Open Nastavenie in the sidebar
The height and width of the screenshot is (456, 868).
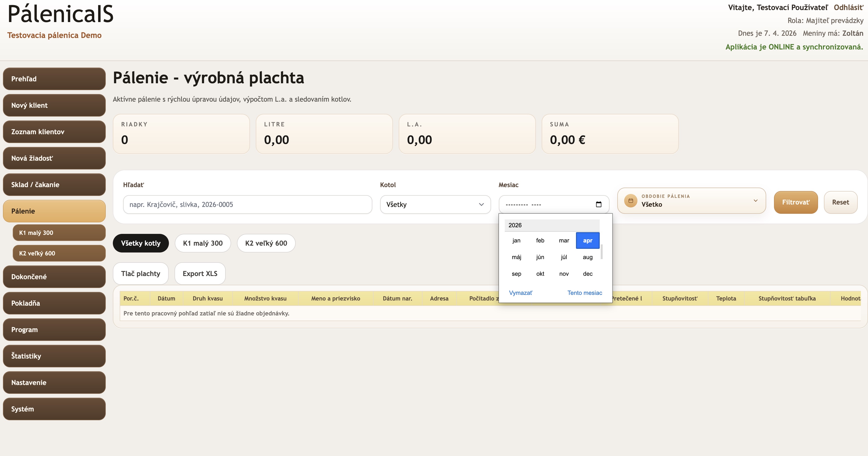(54, 382)
